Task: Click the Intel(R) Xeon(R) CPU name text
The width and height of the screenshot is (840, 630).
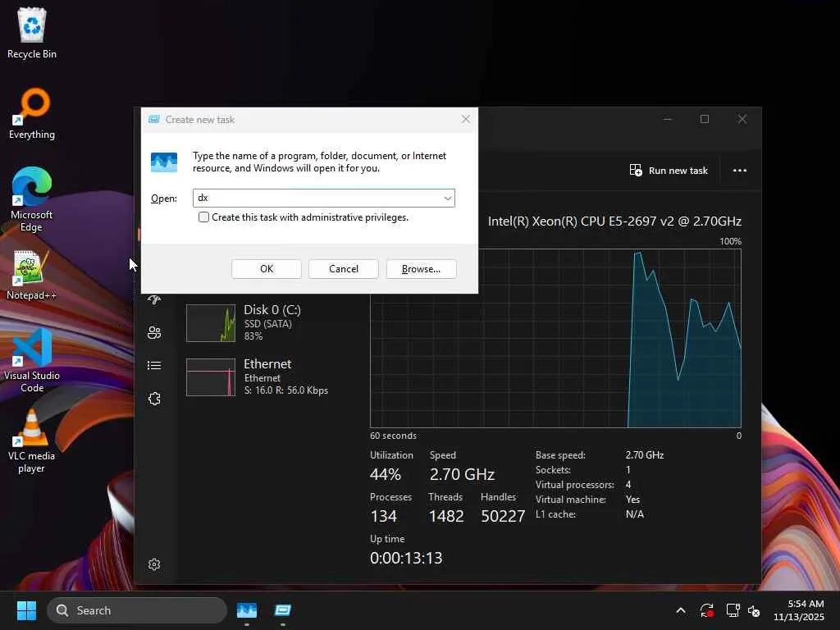Action: point(614,221)
